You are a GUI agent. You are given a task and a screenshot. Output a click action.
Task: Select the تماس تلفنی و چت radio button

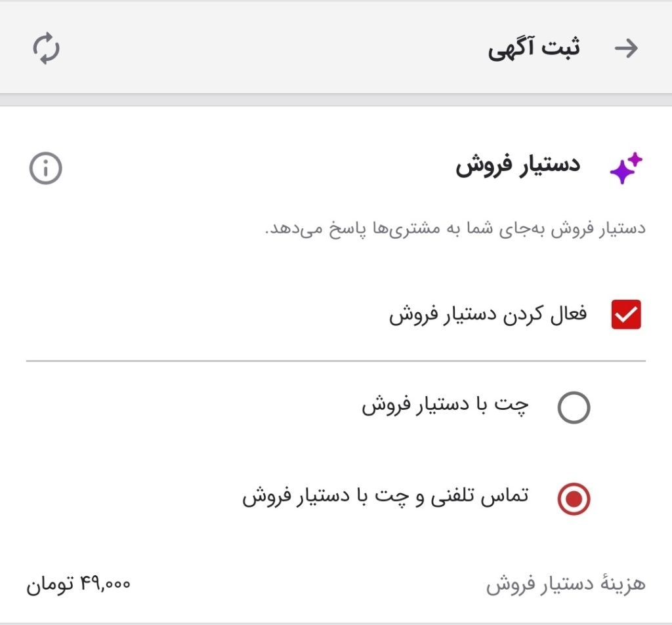(574, 500)
